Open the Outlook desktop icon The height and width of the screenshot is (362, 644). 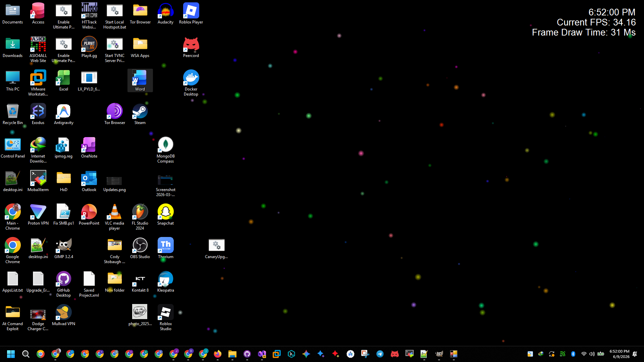pos(89,181)
